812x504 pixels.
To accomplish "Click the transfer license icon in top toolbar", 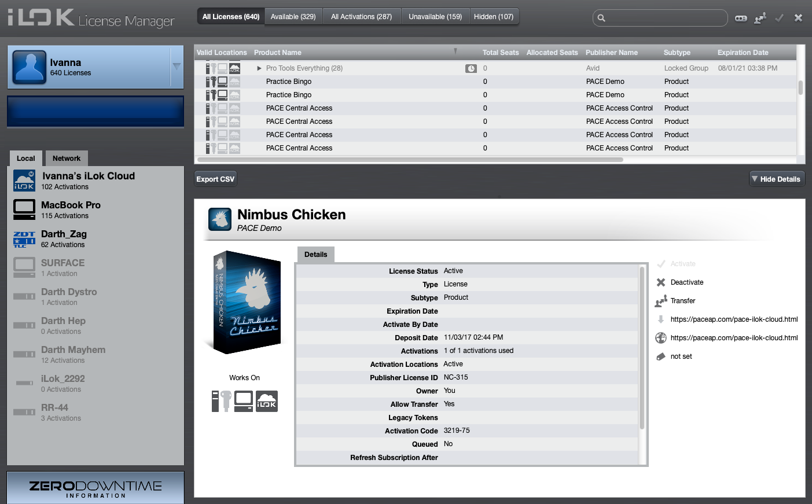I will click(760, 18).
